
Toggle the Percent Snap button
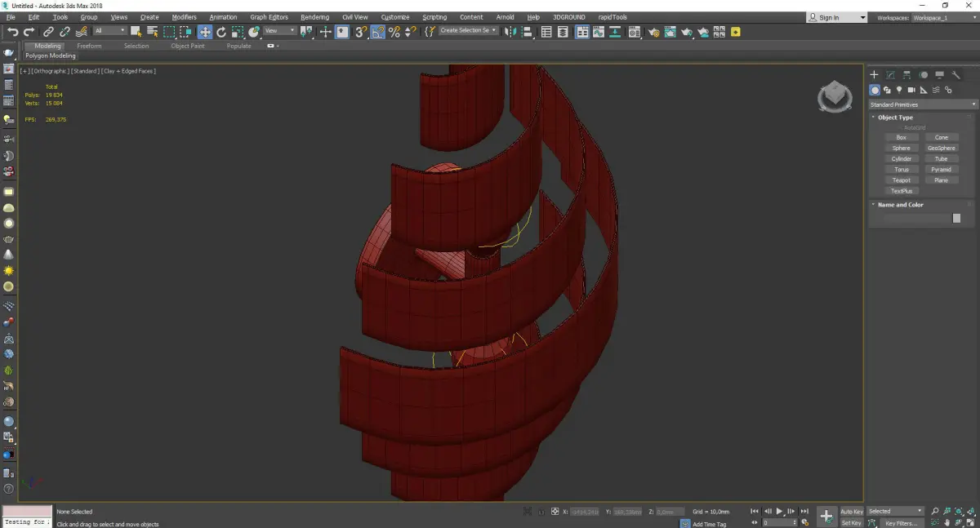pos(394,32)
